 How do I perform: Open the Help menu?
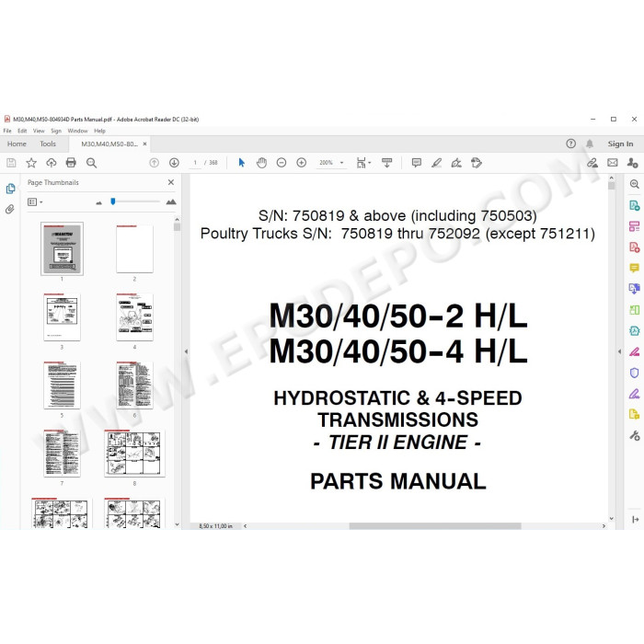(x=99, y=131)
